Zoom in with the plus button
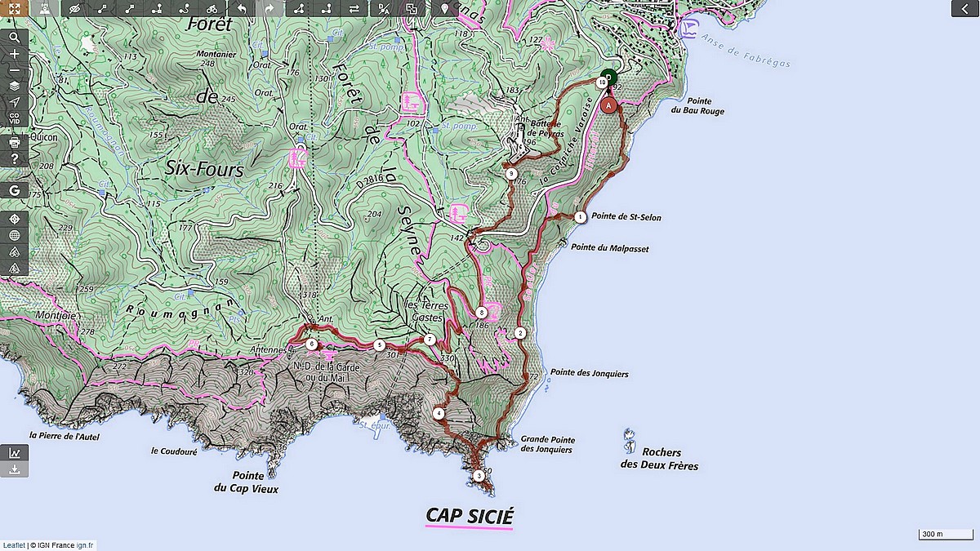 click(14, 54)
